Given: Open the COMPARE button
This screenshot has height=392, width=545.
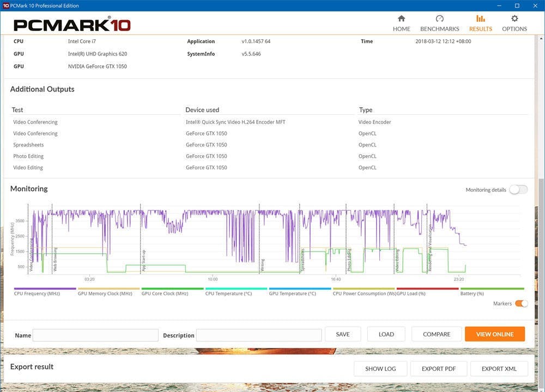Looking at the screenshot, I should pos(437,334).
